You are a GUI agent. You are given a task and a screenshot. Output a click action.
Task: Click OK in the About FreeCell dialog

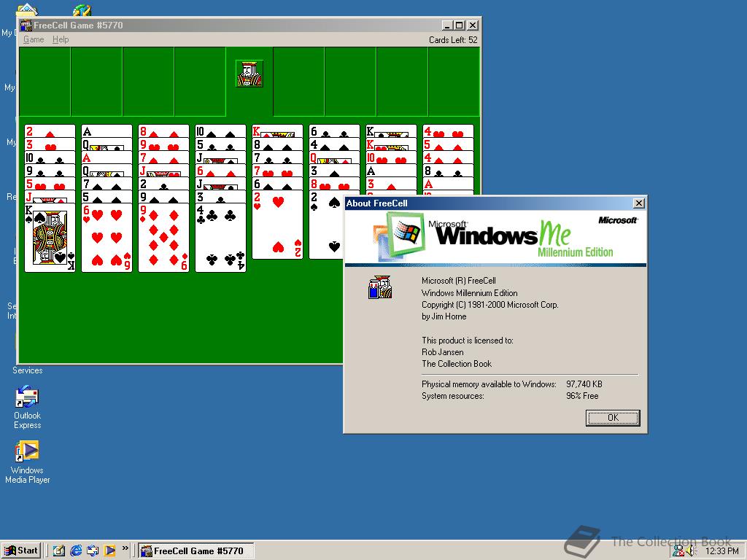(x=613, y=418)
